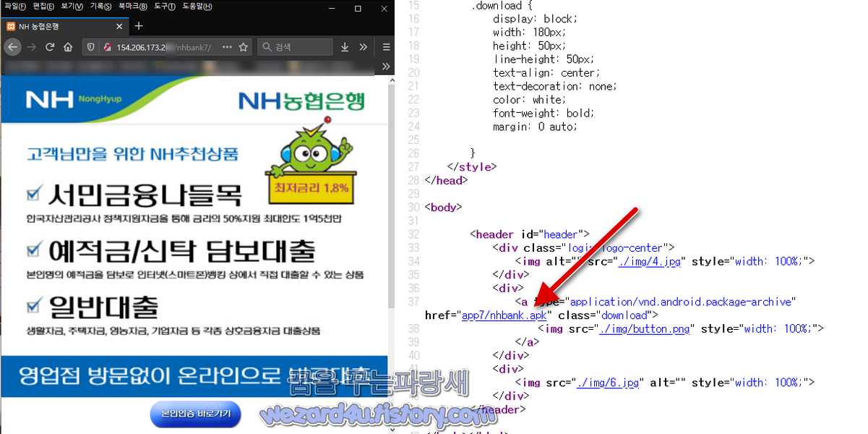Click the 예적금/신탁 담보대출 heading
Screen dimensions: 868x434
182,250
